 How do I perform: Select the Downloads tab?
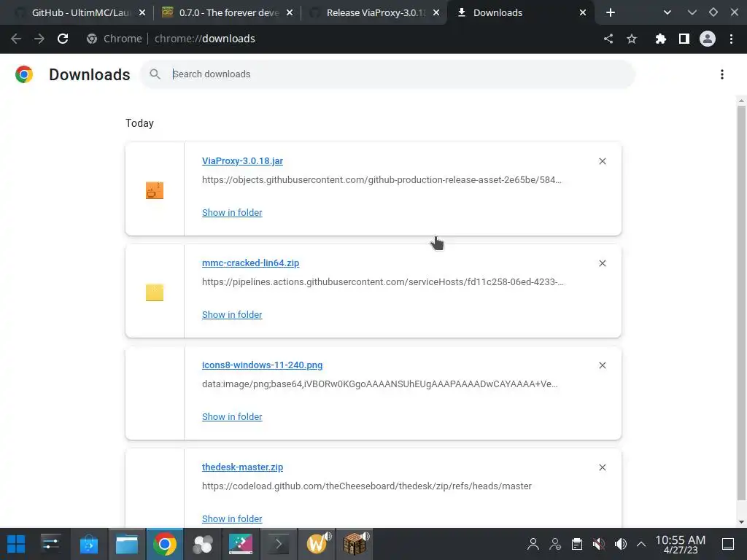519,13
